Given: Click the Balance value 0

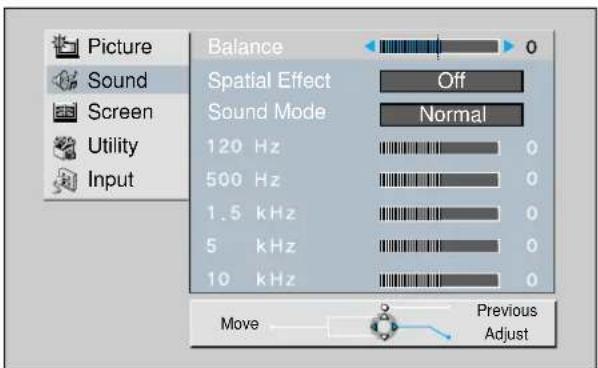Looking at the screenshot, I should [x=531, y=47].
